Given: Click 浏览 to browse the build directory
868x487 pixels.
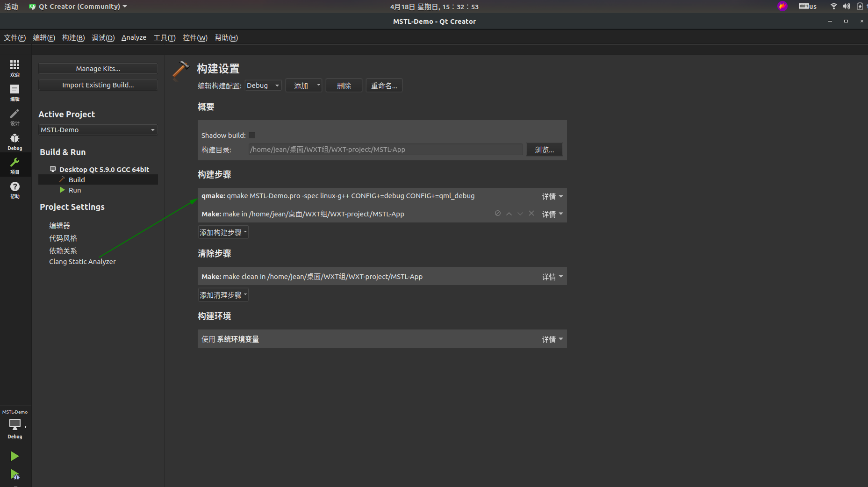Looking at the screenshot, I should [x=544, y=149].
